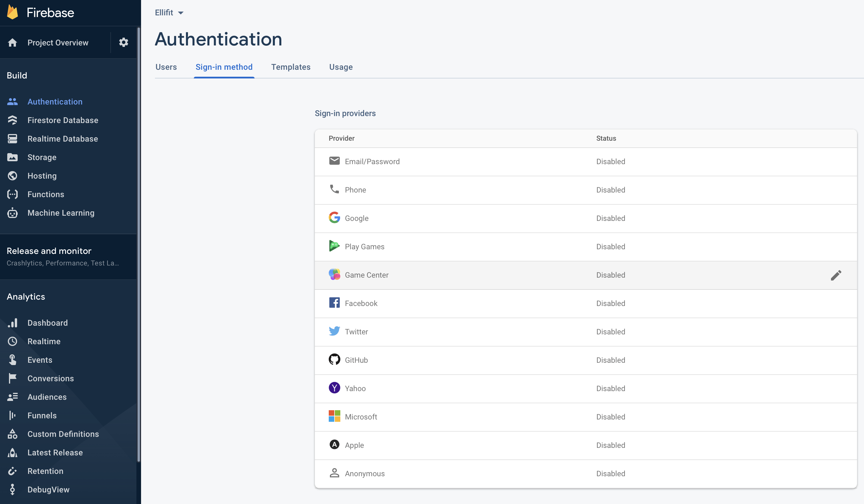Click the Status column header
The width and height of the screenshot is (864, 504).
606,138
